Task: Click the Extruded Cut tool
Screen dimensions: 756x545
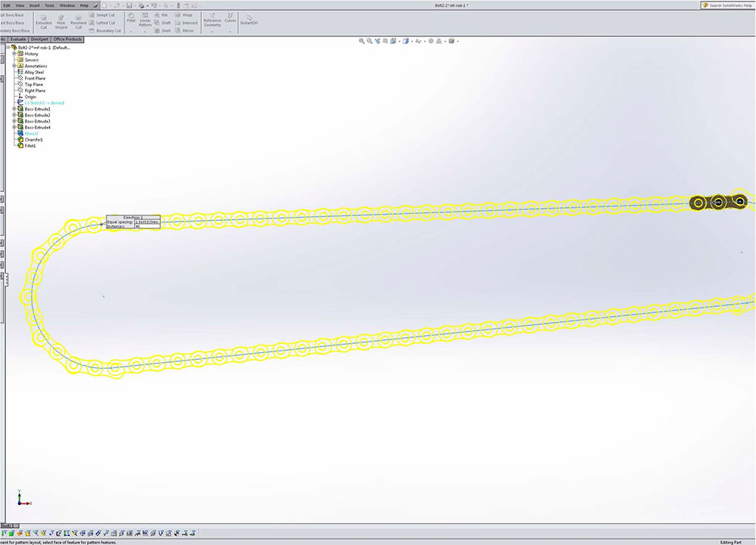Action: (44, 20)
